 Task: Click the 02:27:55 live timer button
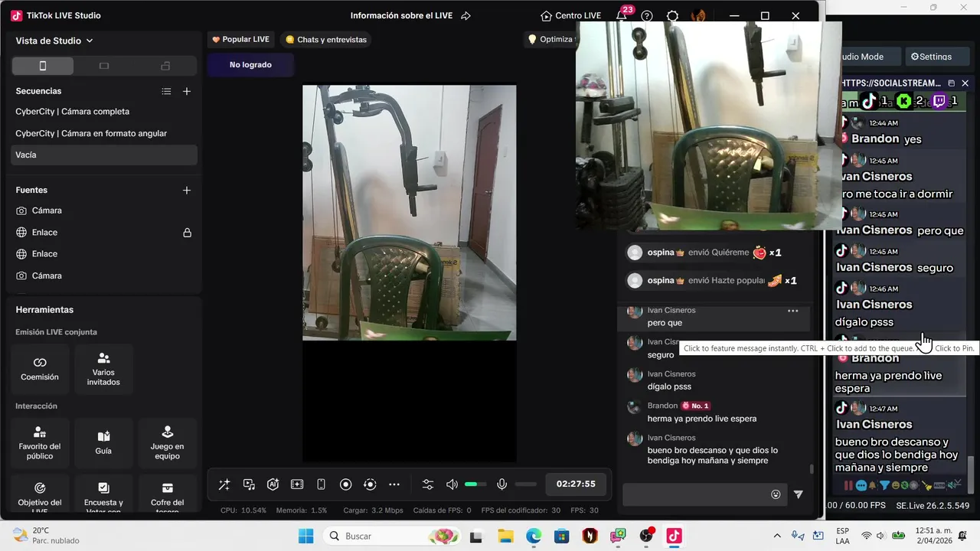click(576, 484)
